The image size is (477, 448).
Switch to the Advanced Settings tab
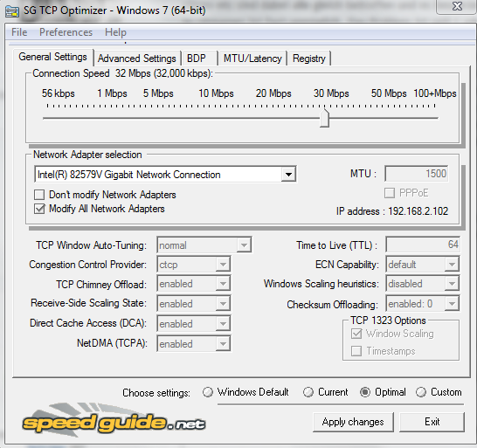[137, 59]
